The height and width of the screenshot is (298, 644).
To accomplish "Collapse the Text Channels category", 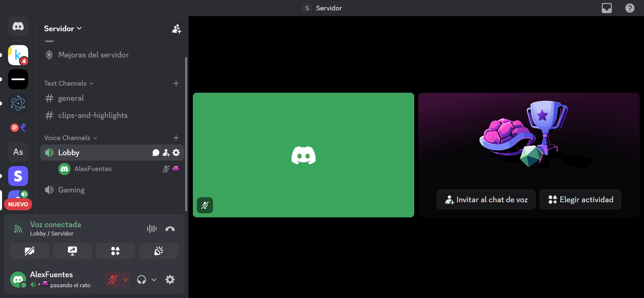I will pos(69,83).
